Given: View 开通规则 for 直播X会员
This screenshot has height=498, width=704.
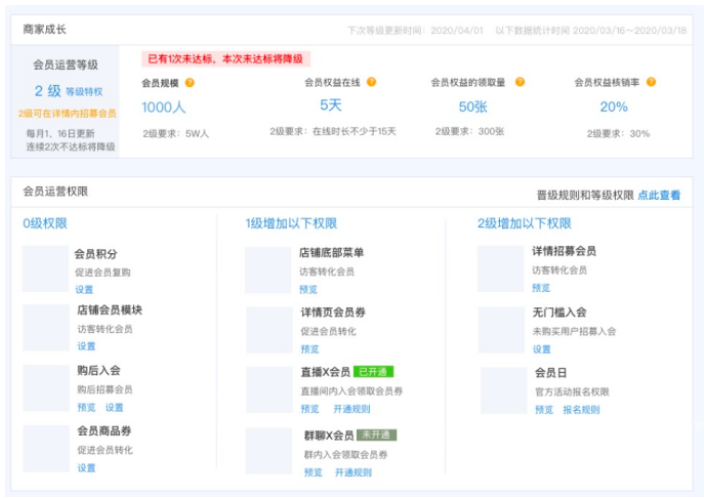Looking at the screenshot, I should click(351, 409).
